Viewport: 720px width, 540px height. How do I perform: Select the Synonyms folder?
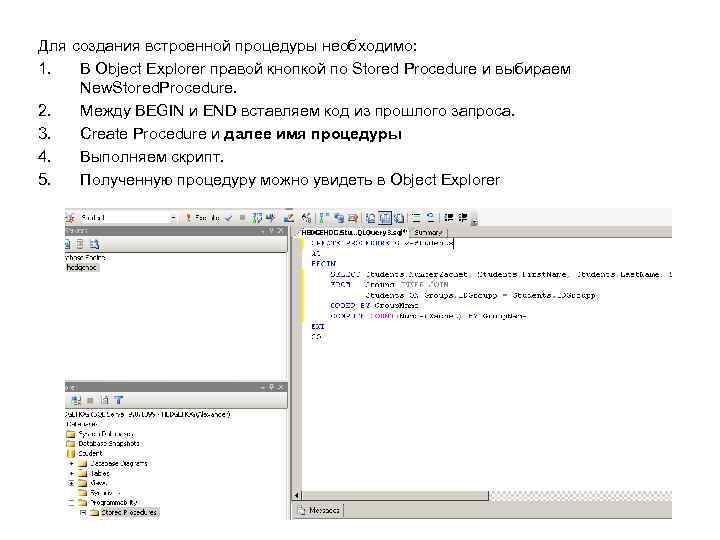point(101,493)
